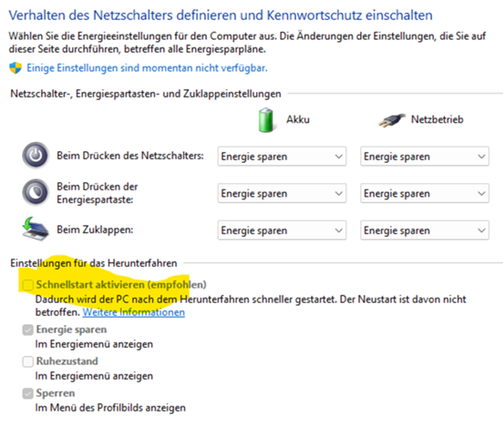Open Beim Zuklappen dropdown under Akku
The height and width of the screenshot is (437, 504).
[x=282, y=230]
